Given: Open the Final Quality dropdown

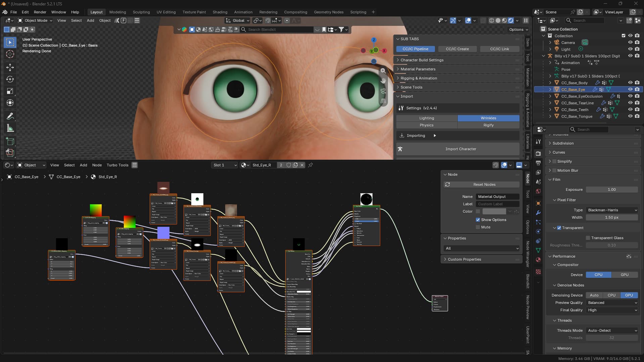Looking at the screenshot, I should (x=612, y=310).
